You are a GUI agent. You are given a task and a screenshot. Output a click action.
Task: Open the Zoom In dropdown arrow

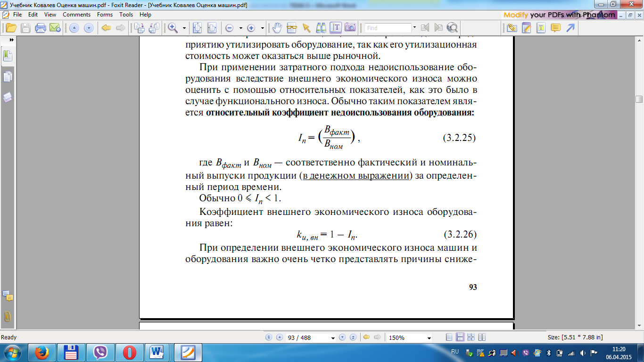(262, 28)
